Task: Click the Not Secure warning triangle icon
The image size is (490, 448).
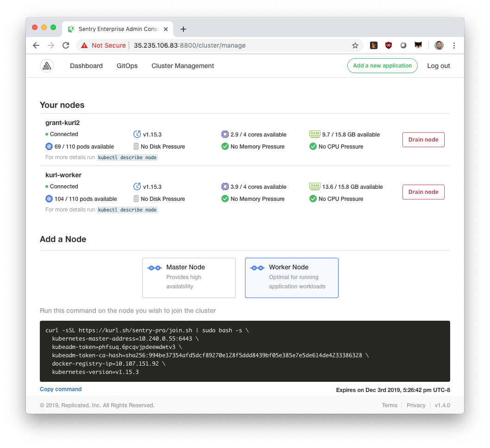Action: pos(84,45)
